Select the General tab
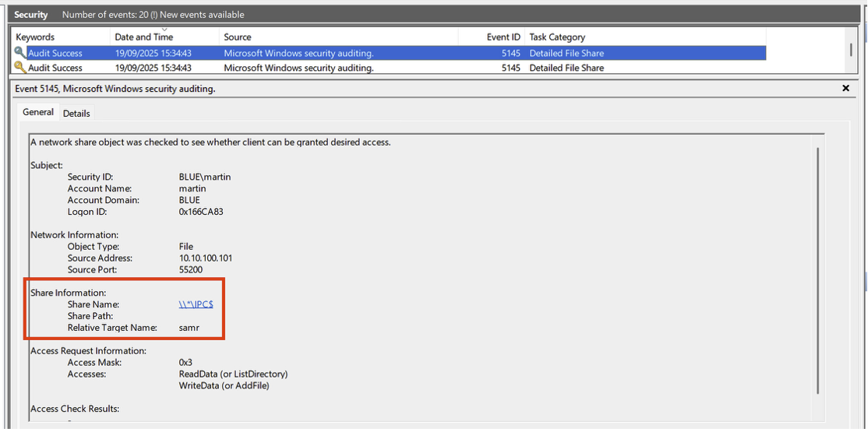868x432 pixels. tap(37, 113)
